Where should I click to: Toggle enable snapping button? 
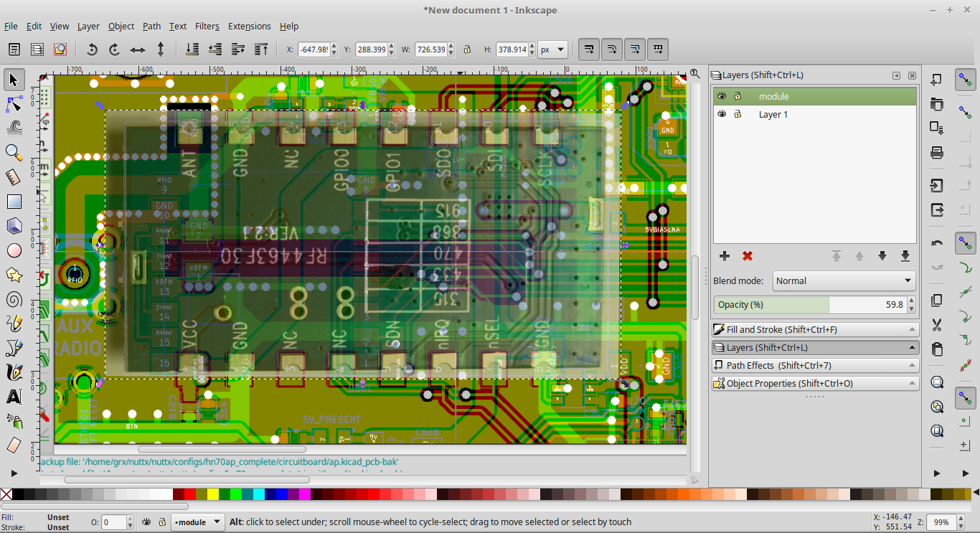965,80
